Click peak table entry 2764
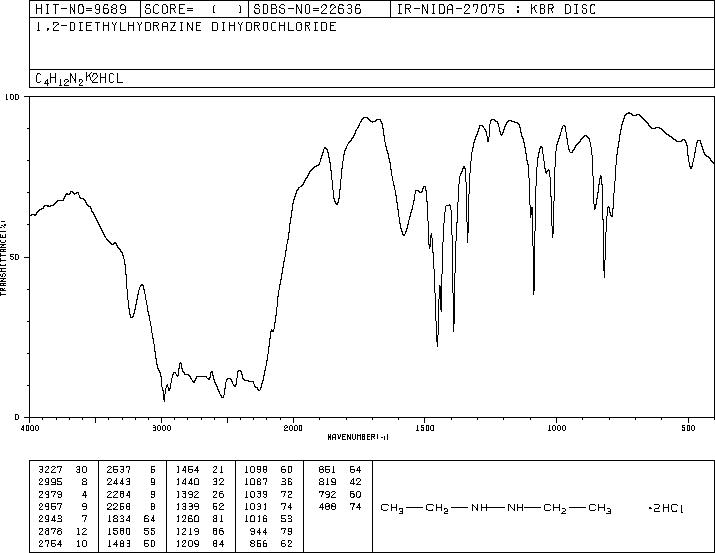Image resolution: width=715 pixels, height=553 pixels. click(50, 543)
